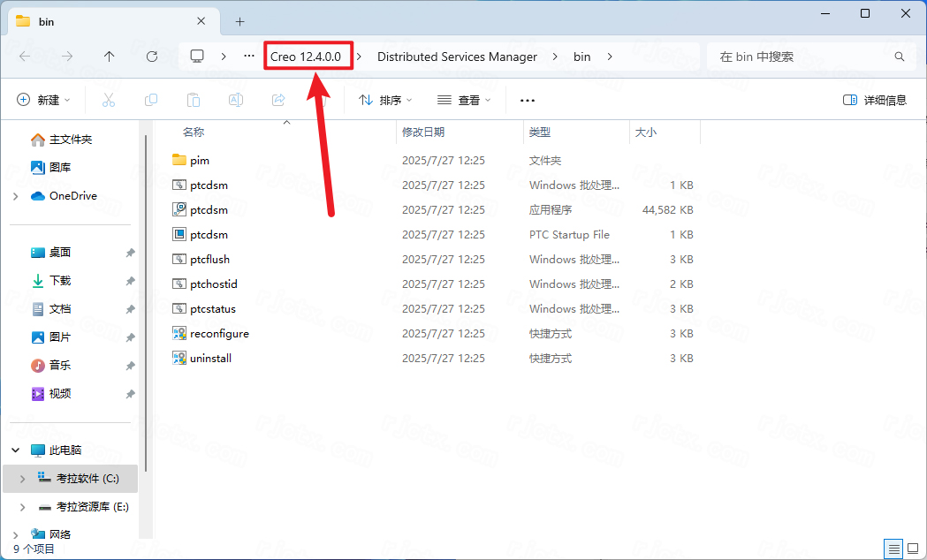Toggle the 详细信息 details pane

tap(875, 100)
